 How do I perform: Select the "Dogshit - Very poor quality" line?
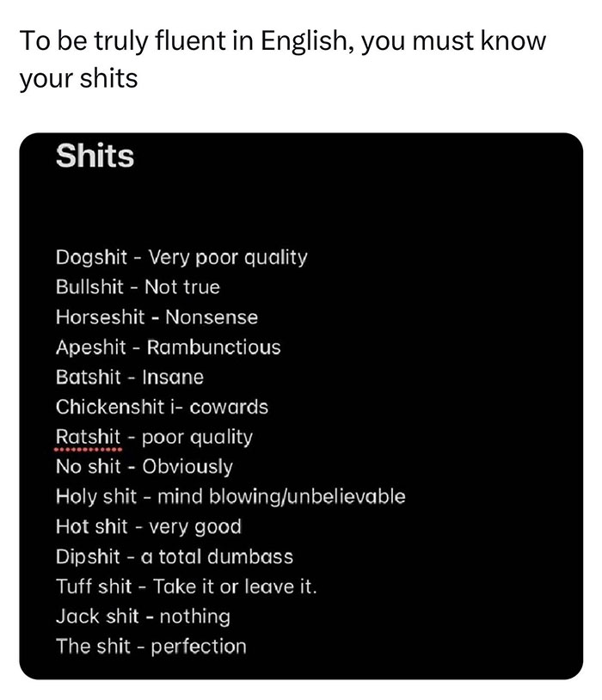[181, 258]
